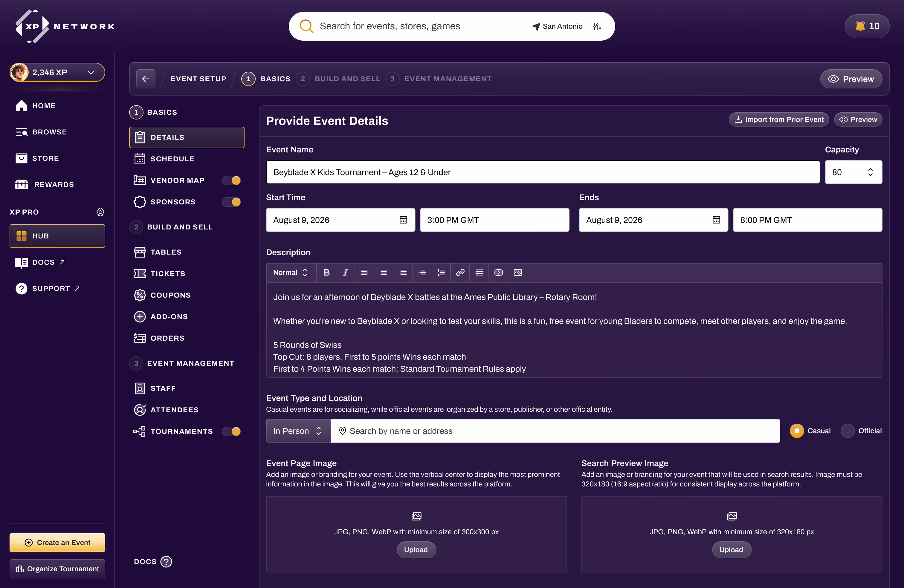Toggle the Vendor Map switch
This screenshot has width=904, height=588.
232,180
